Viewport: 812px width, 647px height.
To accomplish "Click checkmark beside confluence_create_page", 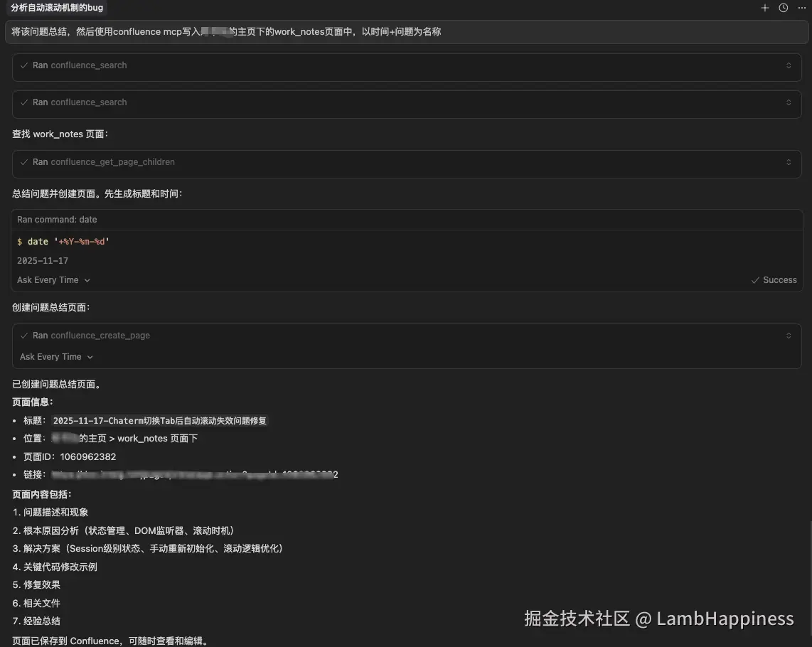I will click(24, 336).
